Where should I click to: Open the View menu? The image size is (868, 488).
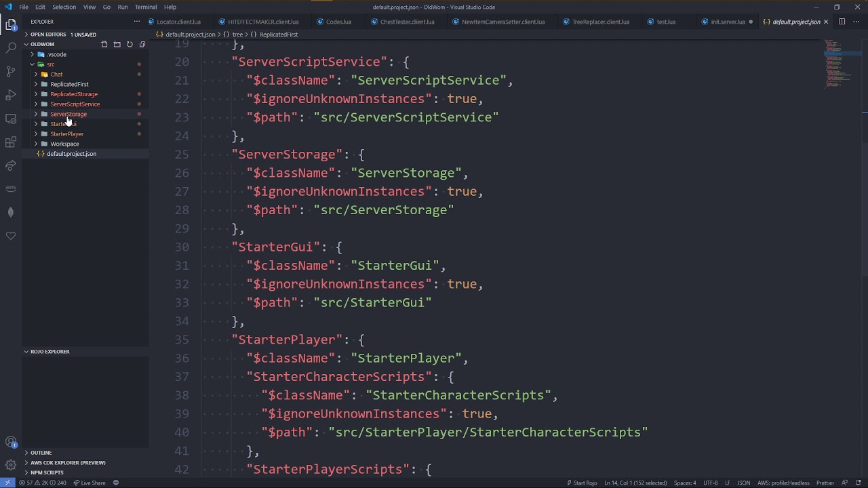pos(90,7)
